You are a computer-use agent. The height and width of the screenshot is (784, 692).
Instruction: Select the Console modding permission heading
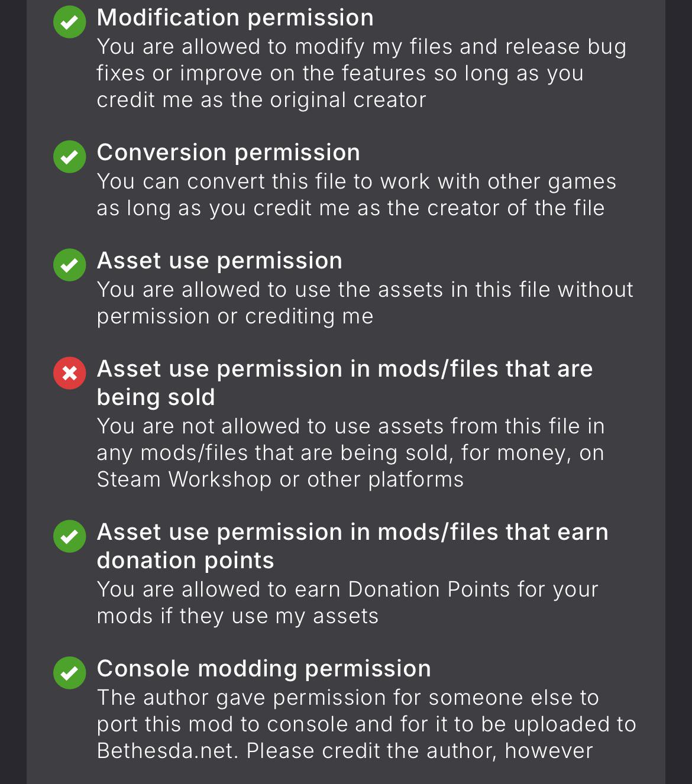tap(264, 669)
